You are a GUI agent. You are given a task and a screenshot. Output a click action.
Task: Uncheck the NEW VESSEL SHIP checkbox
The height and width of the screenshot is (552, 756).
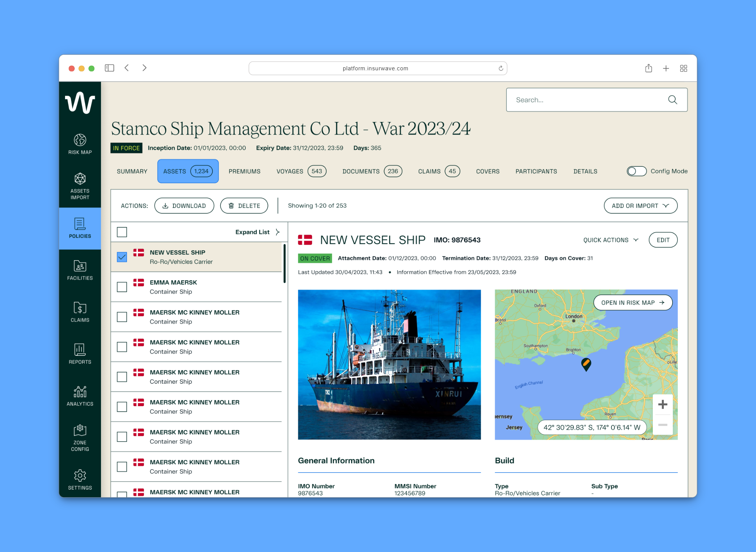(122, 257)
